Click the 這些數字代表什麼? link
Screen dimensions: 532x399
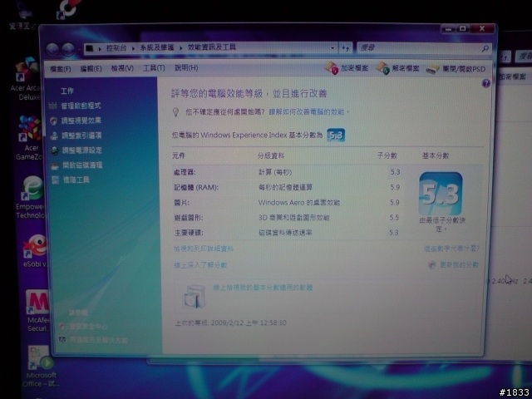click(451, 249)
